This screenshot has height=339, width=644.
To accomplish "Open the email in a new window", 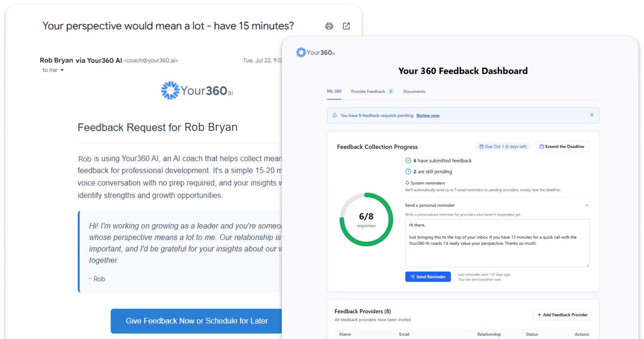I will [346, 26].
